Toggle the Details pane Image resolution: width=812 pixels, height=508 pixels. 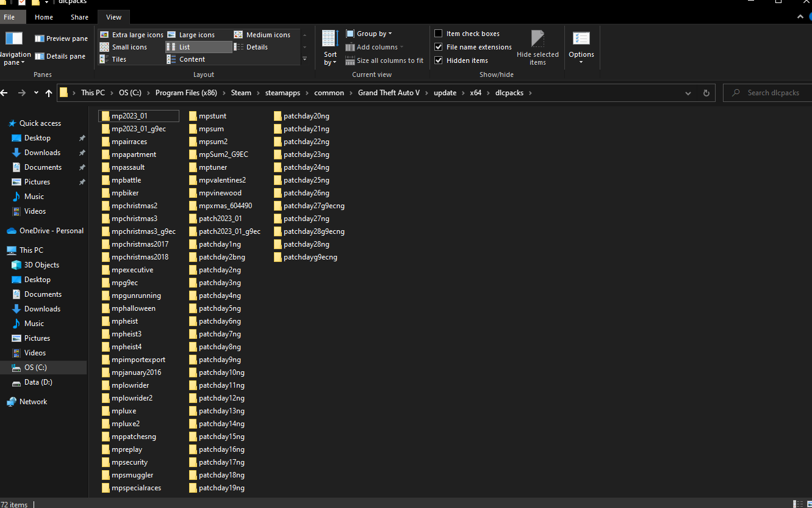(x=60, y=56)
